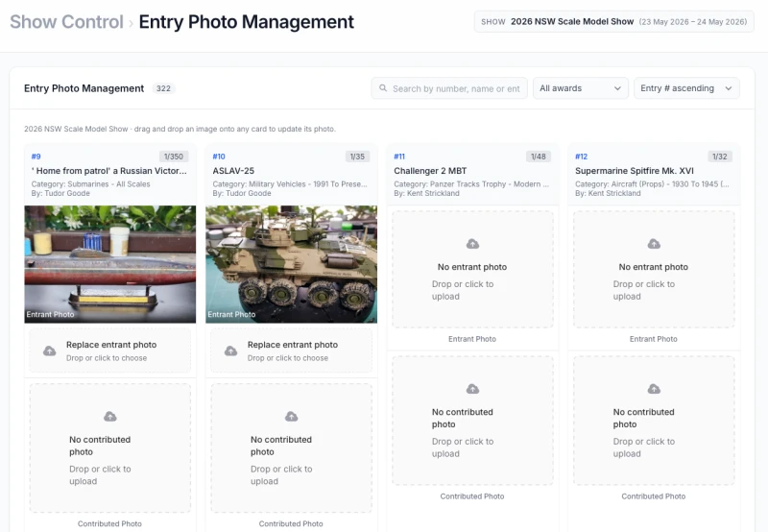
Task: Click the 1/48 scale badge
Action: click(x=539, y=157)
